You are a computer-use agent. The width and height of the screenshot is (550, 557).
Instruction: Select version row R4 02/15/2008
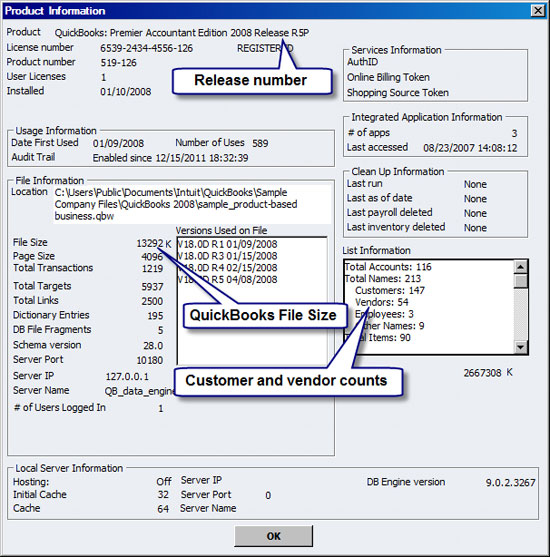tap(227, 267)
